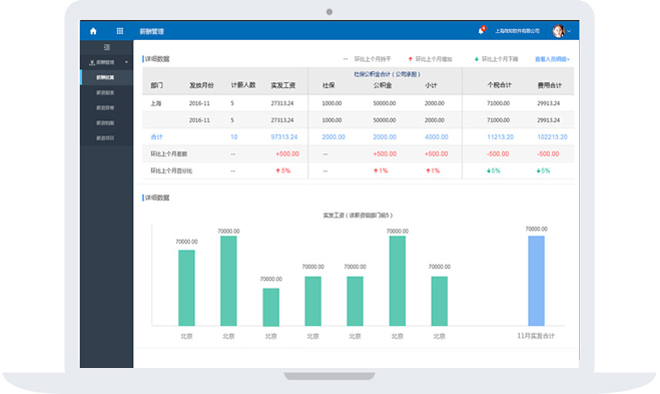Open 薪资项目 in the sidebar

[105, 138]
